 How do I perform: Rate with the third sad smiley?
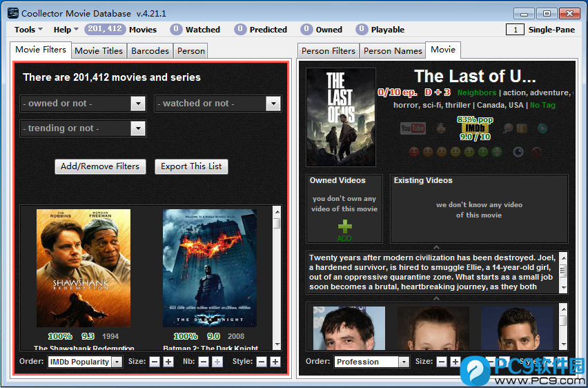click(x=442, y=152)
